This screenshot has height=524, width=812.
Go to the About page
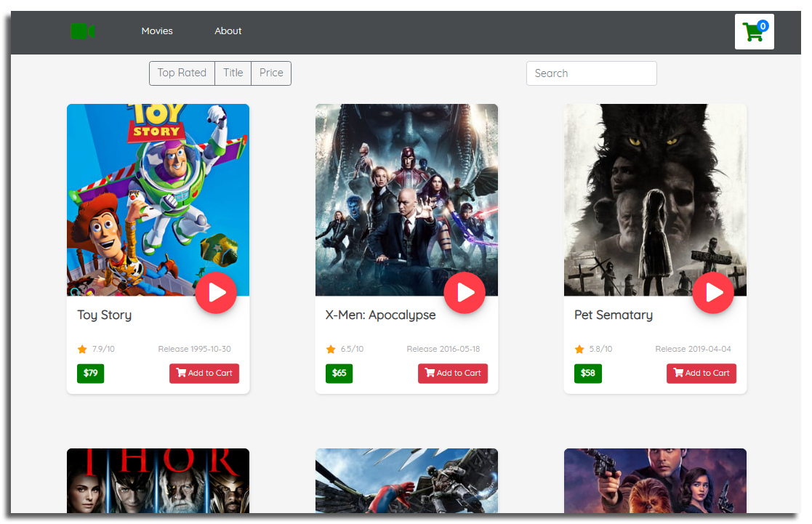pos(228,31)
